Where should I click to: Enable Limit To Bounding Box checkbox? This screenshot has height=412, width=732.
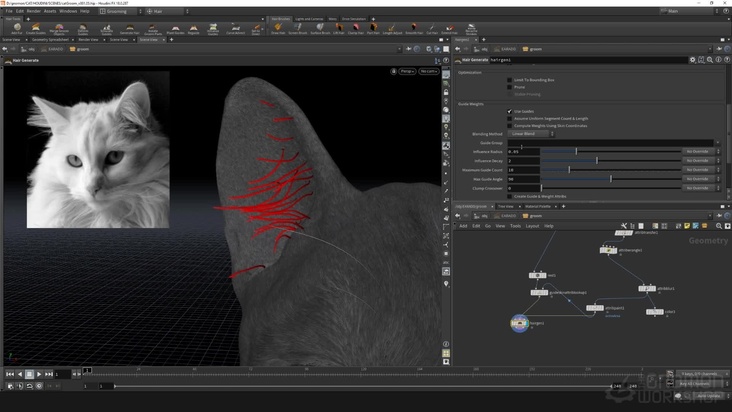click(509, 80)
